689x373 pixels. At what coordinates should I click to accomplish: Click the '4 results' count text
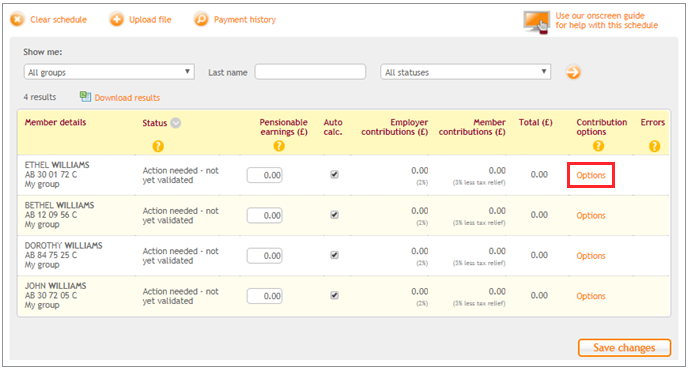click(x=40, y=97)
